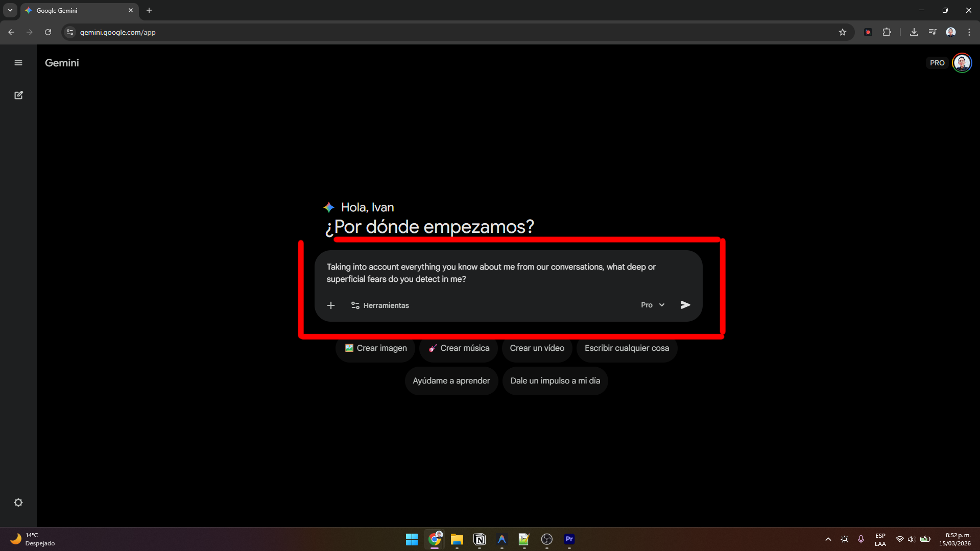
Task: Bookmark this page with the star icon
Action: click(x=843, y=32)
